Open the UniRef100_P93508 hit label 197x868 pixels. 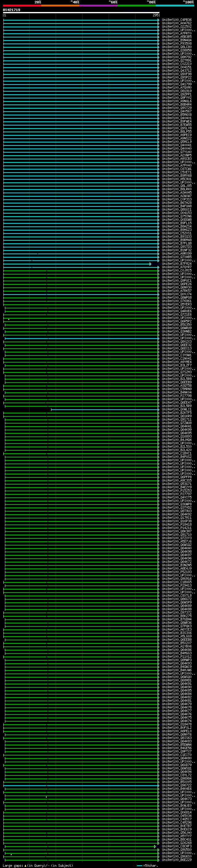pos(177,44)
